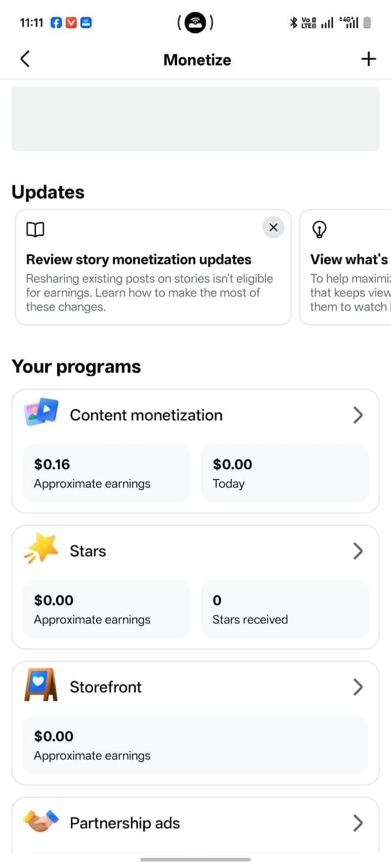Select the Stars received tile
Viewport: 391px width, 868px height.
285,609
